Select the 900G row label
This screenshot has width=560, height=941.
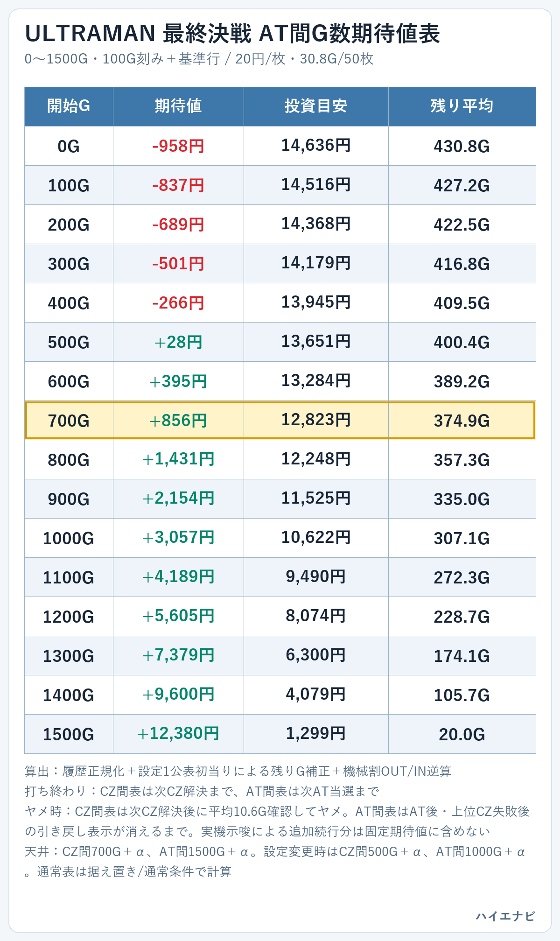click(x=69, y=499)
